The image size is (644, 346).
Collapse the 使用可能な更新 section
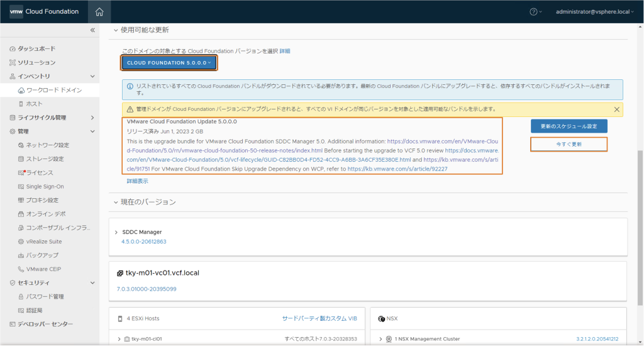click(x=116, y=30)
